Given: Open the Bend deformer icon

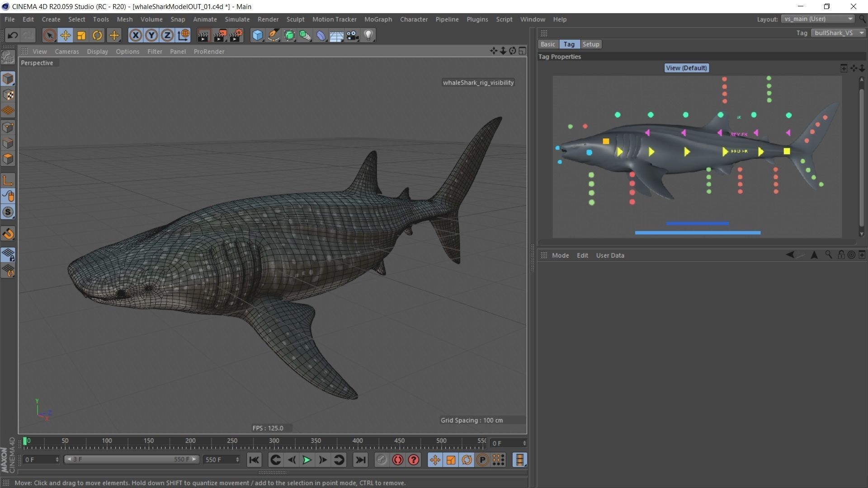Looking at the screenshot, I should pyautogui.click(x=321, y=35).
